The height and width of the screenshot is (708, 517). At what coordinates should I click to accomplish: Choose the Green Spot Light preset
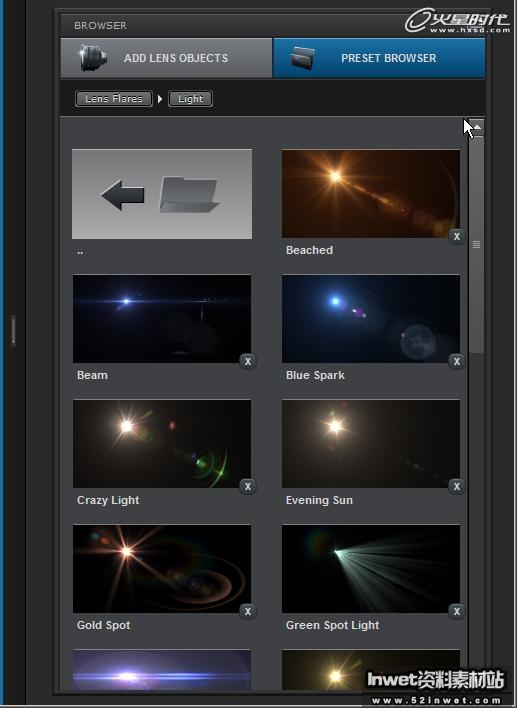371,568
